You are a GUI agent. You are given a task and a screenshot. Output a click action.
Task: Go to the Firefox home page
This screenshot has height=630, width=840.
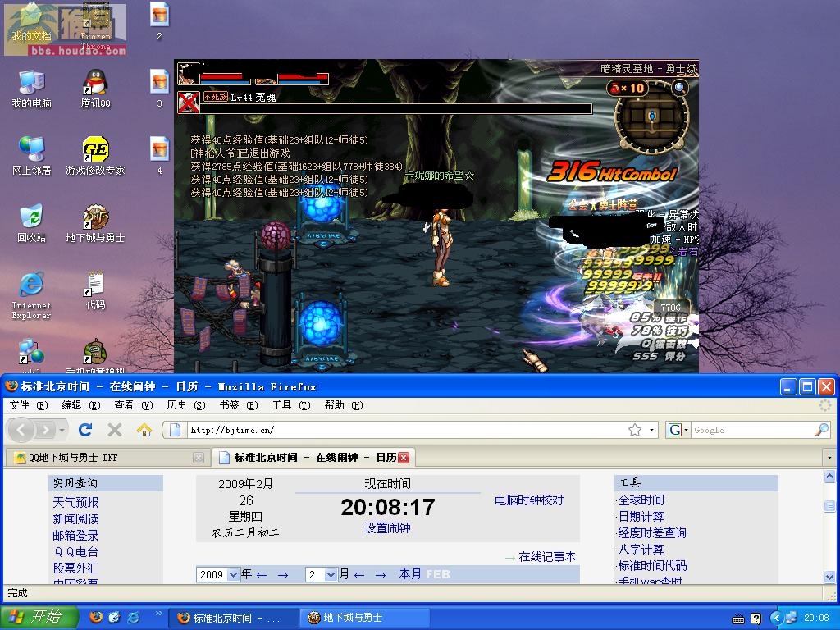pyautogui.click(x=144, y=430)
